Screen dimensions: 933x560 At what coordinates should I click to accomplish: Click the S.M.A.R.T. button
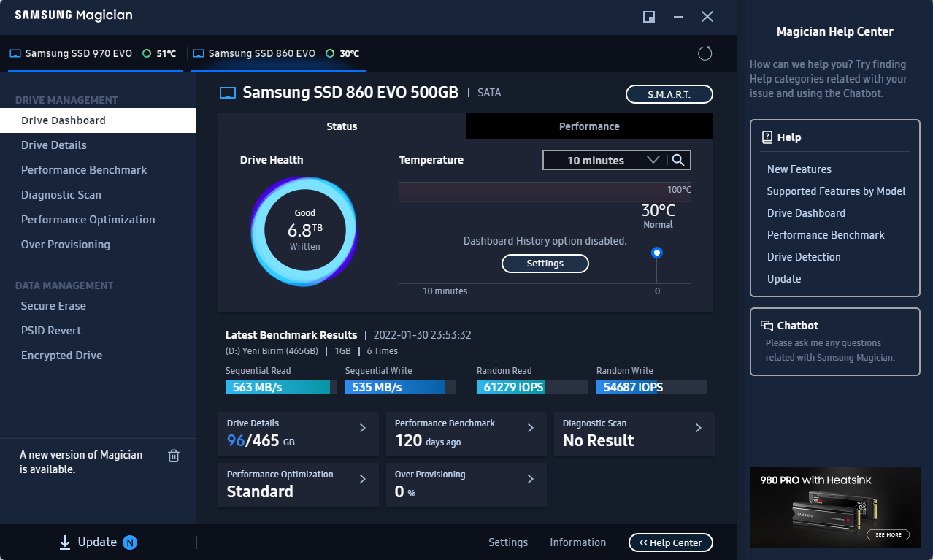[x=669, y=94]
